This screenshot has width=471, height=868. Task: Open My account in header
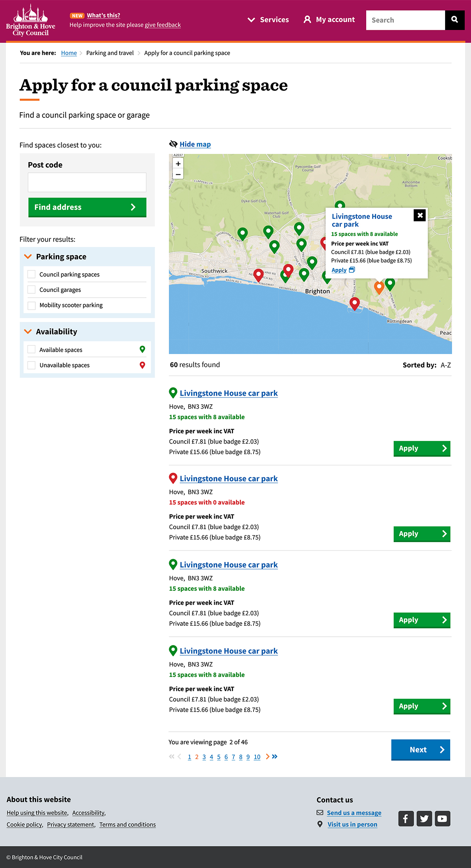click(329, 20)
